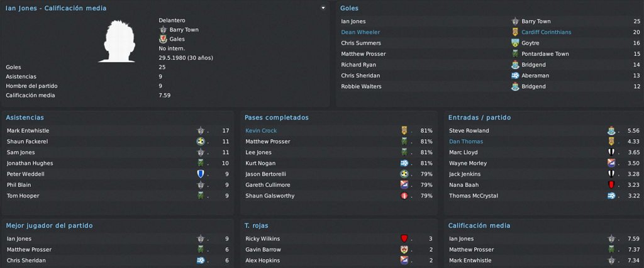Open Kevin Crock link in Pases completados
This screenshot has width=644, height=268.
pyautogui.click(x=261, y=131)
